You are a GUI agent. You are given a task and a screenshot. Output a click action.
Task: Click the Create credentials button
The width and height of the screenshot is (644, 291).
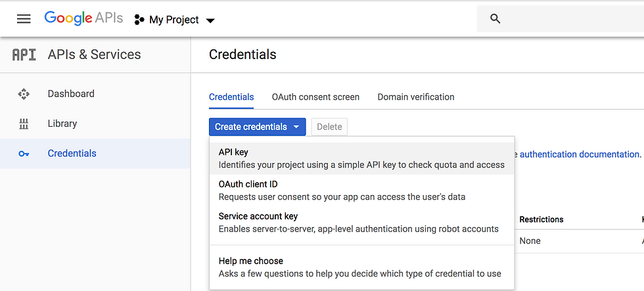tap(257, 127)
